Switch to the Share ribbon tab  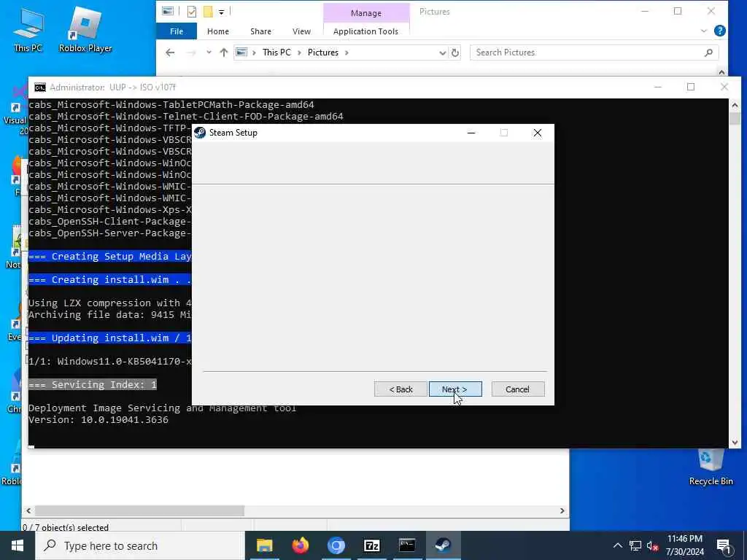coord(260,31)
